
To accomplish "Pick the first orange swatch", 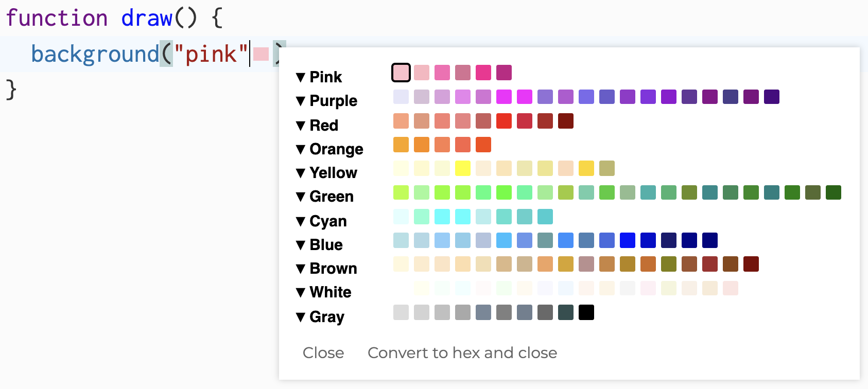I will [401, 145].
